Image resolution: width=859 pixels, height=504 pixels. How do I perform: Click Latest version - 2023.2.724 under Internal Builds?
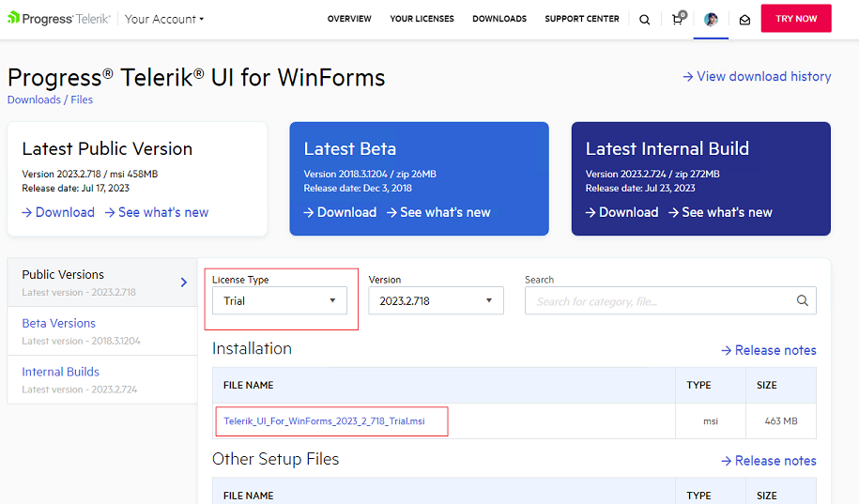80,389
